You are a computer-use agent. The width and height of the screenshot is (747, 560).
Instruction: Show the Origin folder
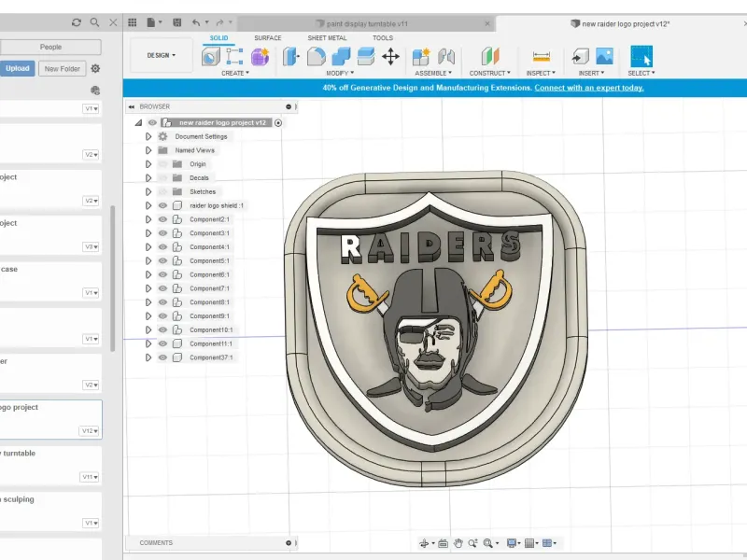click(162, 164)
